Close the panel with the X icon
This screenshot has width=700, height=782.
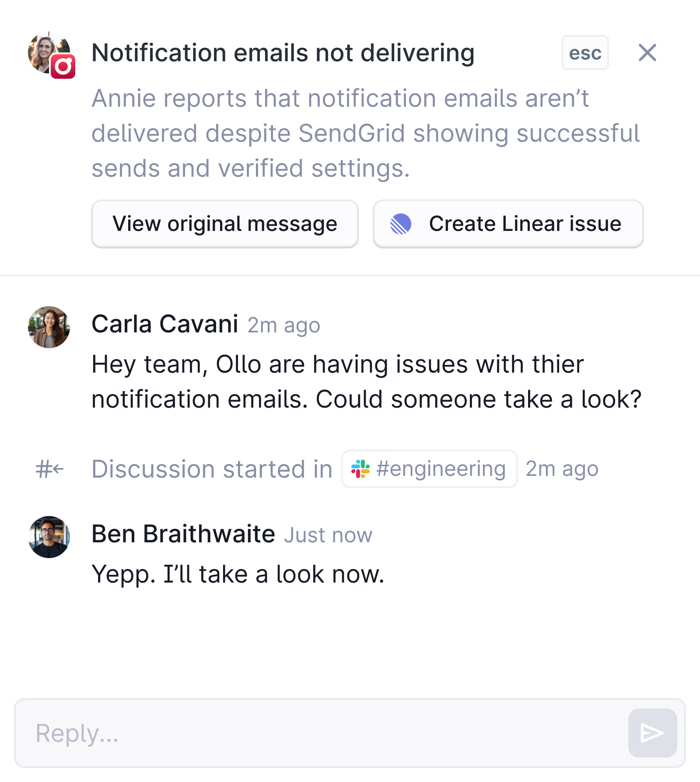tap(647, 53)
